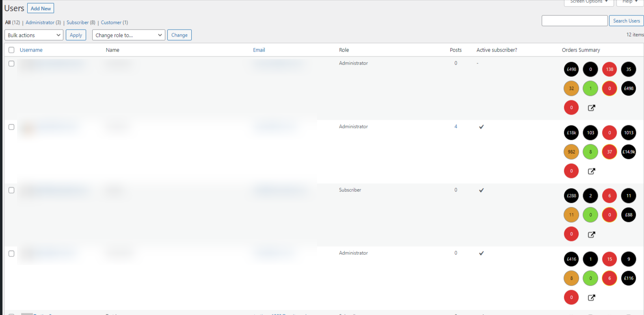This screenshot has height=315, width=644.
Task: Click the red 37 orders badge
Action: coord(609,152)
